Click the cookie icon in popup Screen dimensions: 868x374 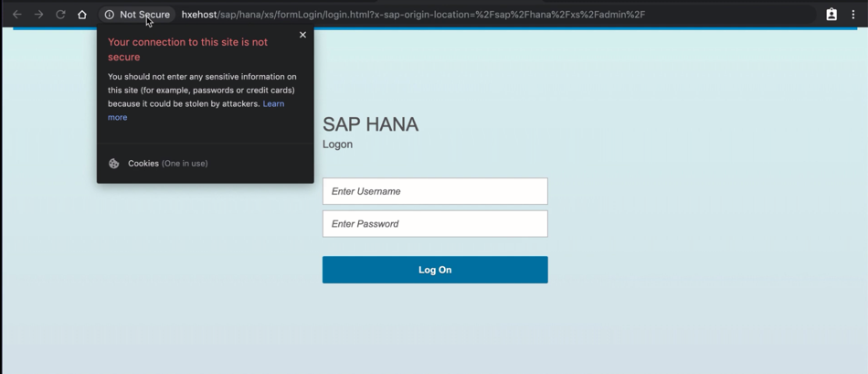[x=114, y=164]
